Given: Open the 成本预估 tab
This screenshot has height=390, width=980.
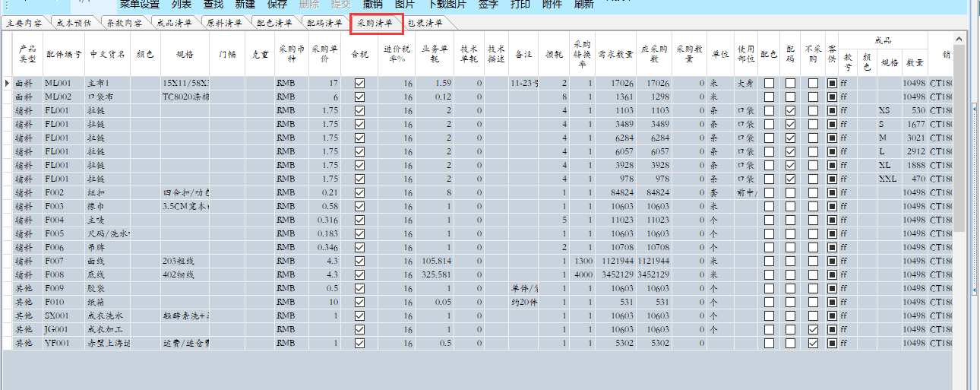Looking at the screenshot, I should (74, 24).
